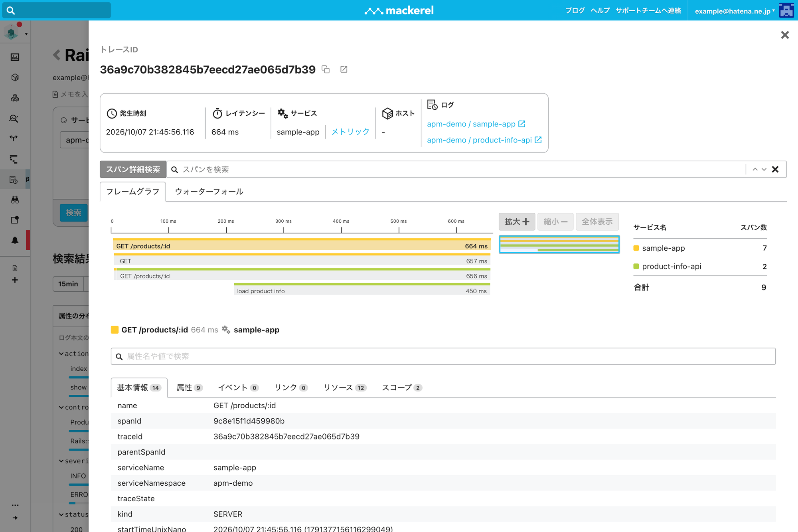Screen dimensions: 798x532
Task: Clear the span search field
Action: (x=775, y=170)
